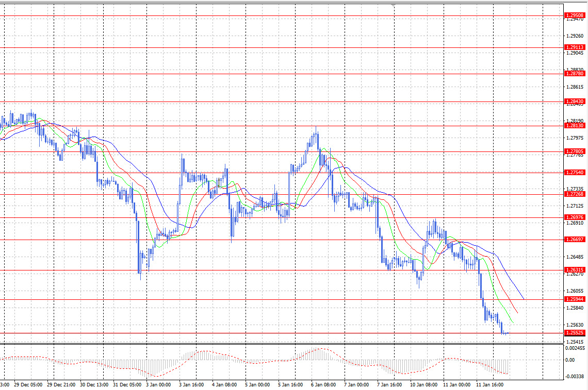Select the 1.25944 red price level tag

pyautogui.click(x=575, y=299)
